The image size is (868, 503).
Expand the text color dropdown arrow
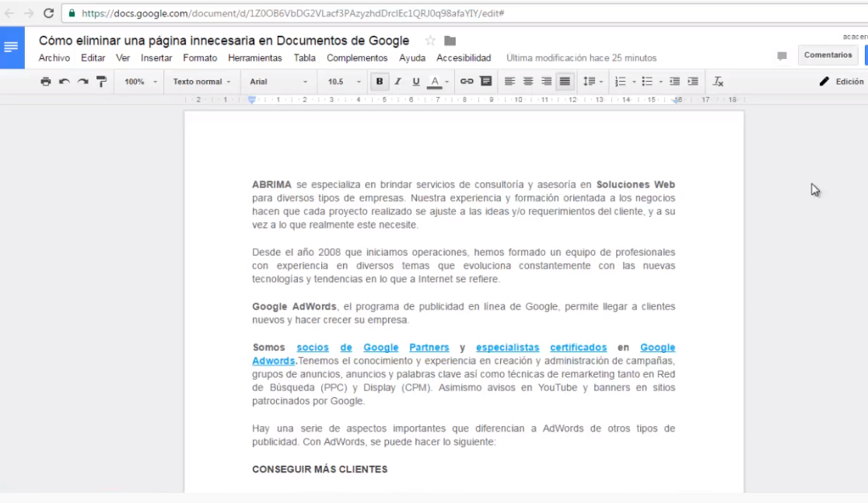click(x=446, y=82)
